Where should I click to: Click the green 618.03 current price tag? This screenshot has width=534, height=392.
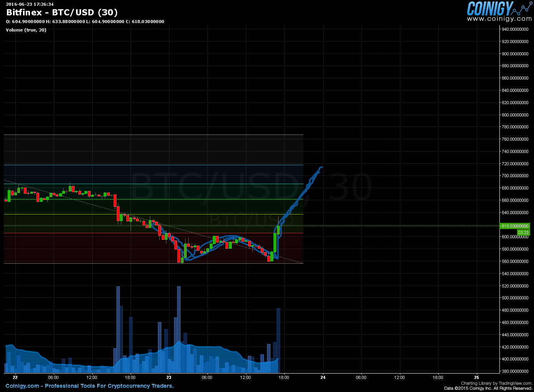tap(514, 226)
